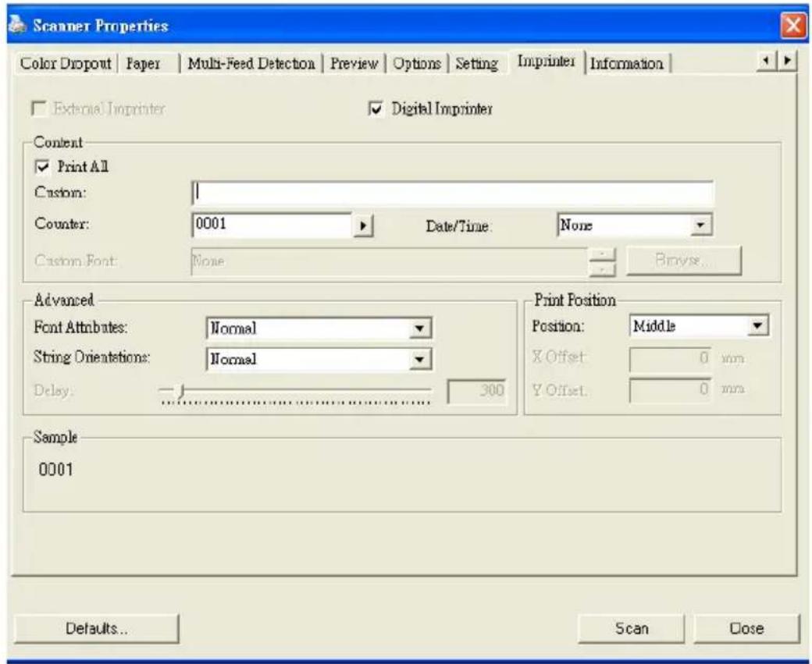Image resolution: width=812 pixels, height=664 pixels.
Task: Open the Paper tab
Action: click(x=144, y=64)
